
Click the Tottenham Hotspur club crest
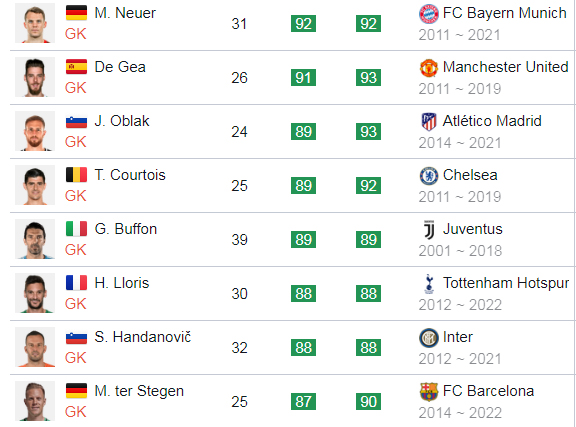pyautogui.click(x=429, y=284)
